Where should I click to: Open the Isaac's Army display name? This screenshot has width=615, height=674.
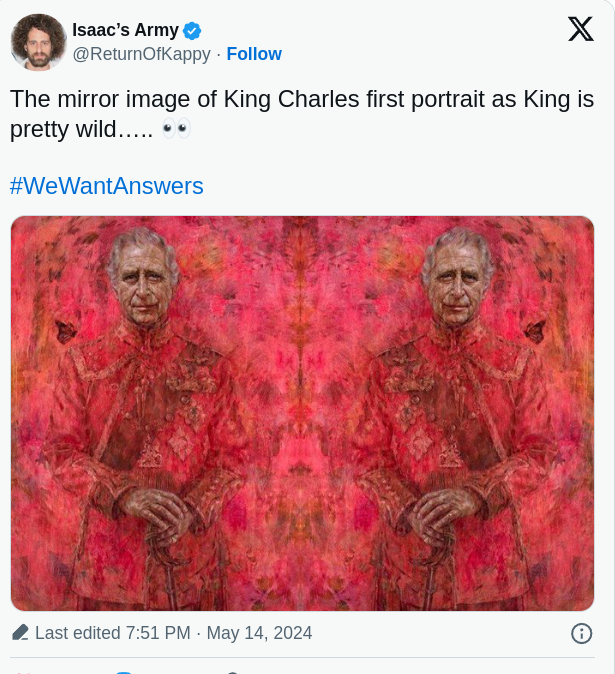(x=125, y=29)
